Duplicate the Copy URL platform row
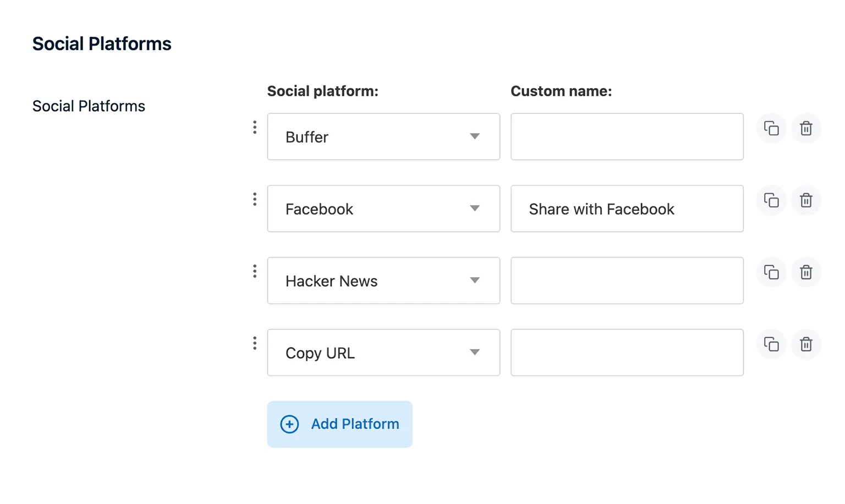This screenshot has height=504, width=845. 771,344
